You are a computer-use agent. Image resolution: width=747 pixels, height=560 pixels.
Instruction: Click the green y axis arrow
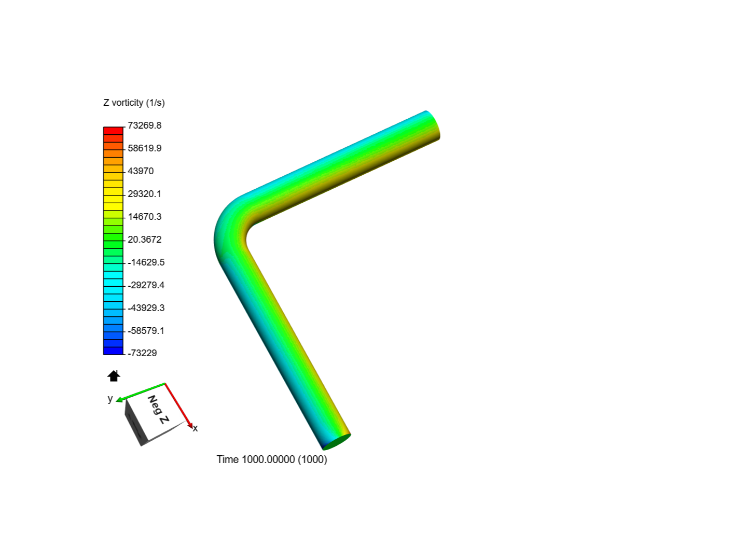[x=140, y=391]
